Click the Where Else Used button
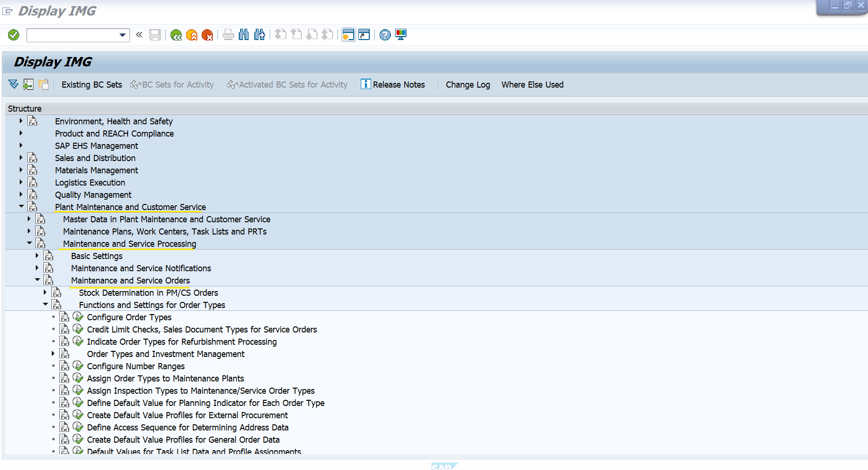Image resolution: width=868 pixels, height=470 pixels. click(532, 85)
